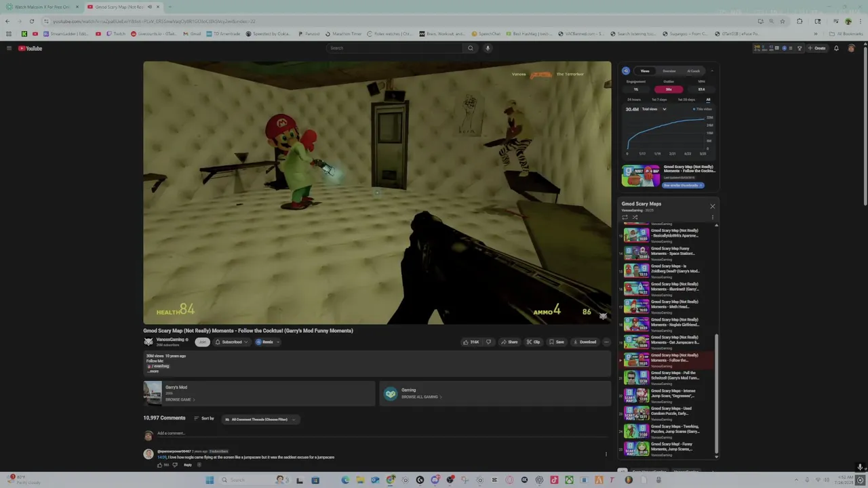Click See similar thumbnails button
Viewport: 868px width, 488px height.
(683, 185)
